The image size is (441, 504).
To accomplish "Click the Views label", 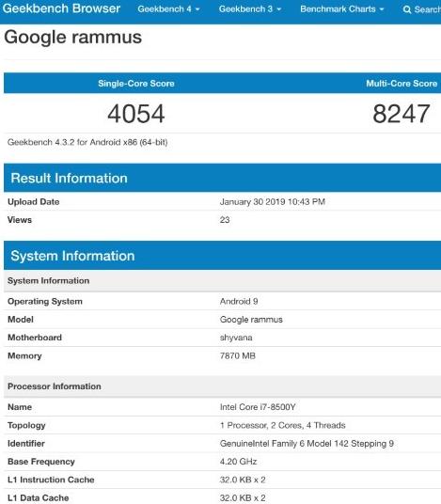I will pos(20,220).
